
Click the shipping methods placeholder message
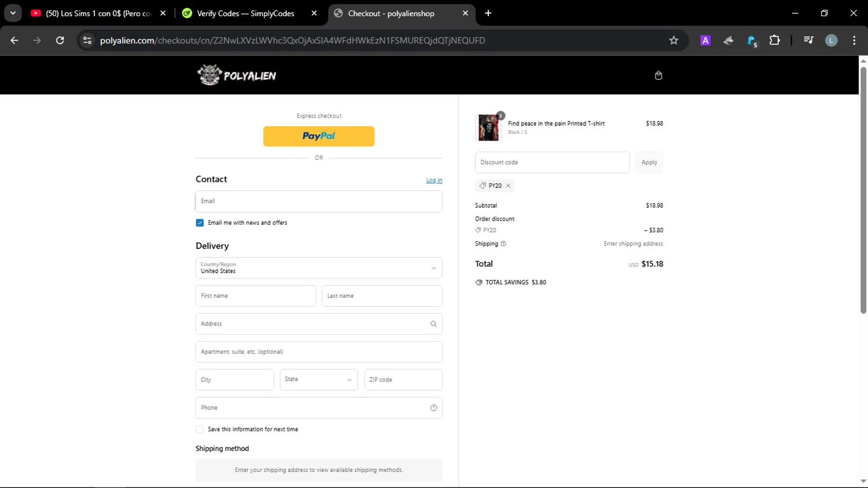(319, 470)
